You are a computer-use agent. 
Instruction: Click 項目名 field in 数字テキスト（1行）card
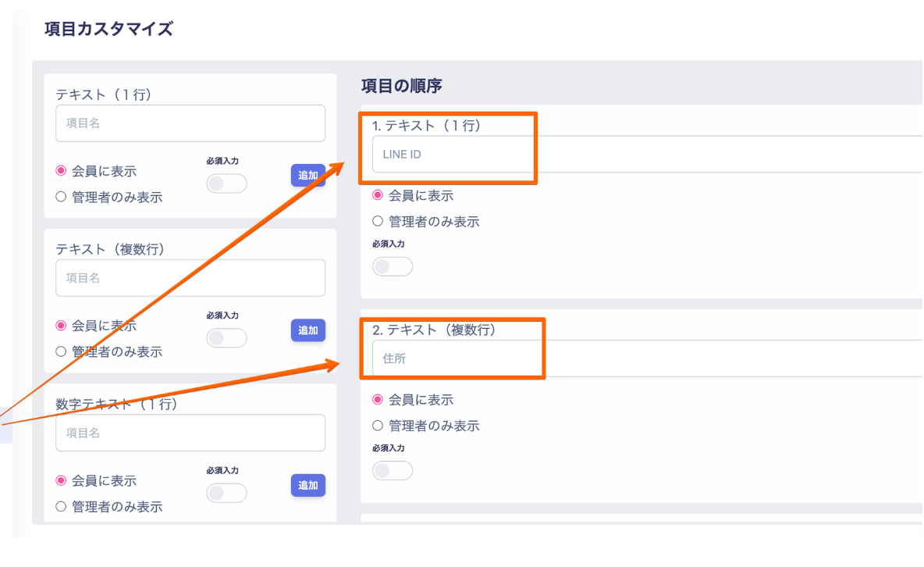[190, 433]
